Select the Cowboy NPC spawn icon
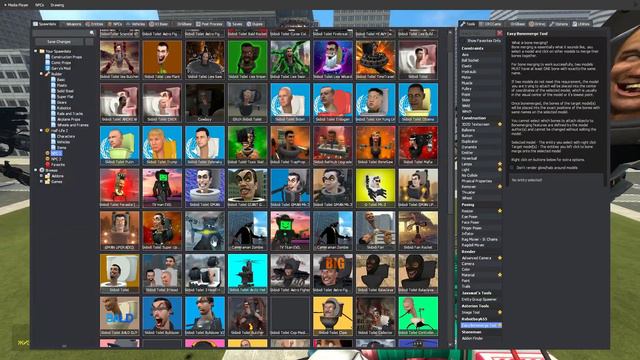The height and width of the screenshot is (360, 640). point(205,102)
